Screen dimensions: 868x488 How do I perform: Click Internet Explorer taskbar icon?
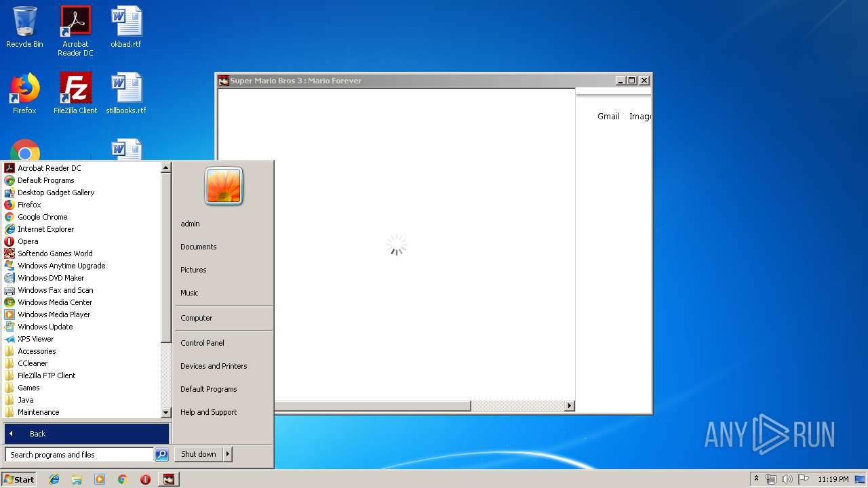point(54,479)
